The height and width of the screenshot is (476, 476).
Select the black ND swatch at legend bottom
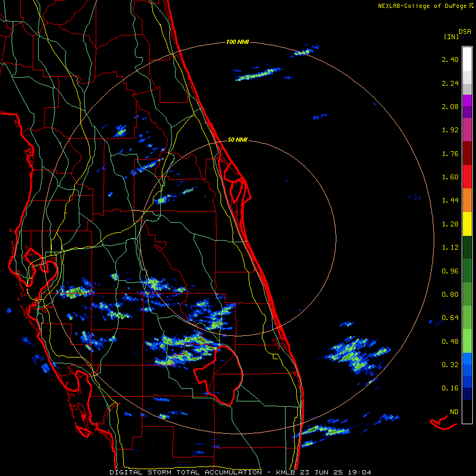coord(467,411)
